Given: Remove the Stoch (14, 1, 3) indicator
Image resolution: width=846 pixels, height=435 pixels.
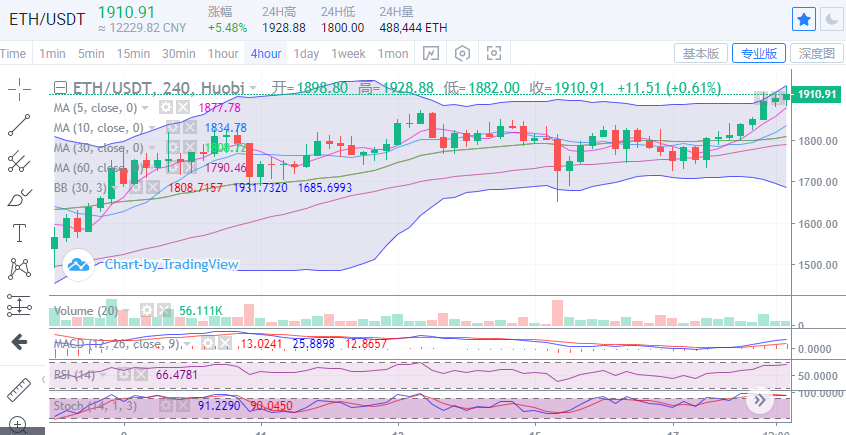Looking at the screenshot, I should [x=183, y=405].
